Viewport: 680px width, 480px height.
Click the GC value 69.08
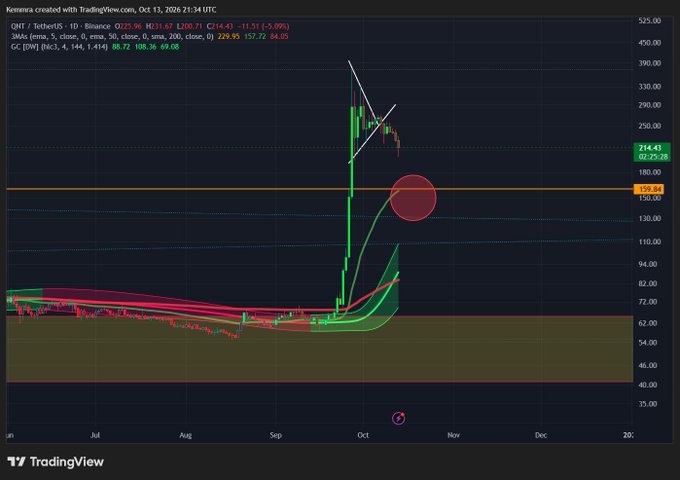pyautogui.click(x=170, y=46)
